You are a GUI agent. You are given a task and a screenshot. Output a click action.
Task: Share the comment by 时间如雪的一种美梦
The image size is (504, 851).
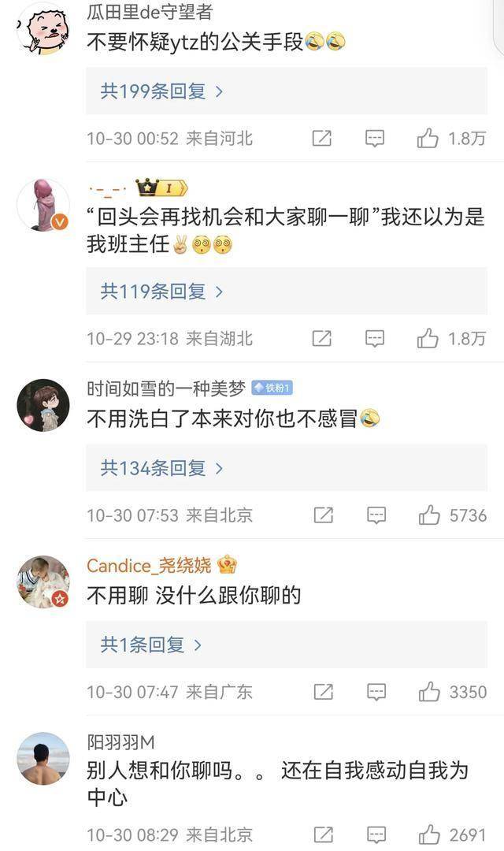click(x=324, y=515)
